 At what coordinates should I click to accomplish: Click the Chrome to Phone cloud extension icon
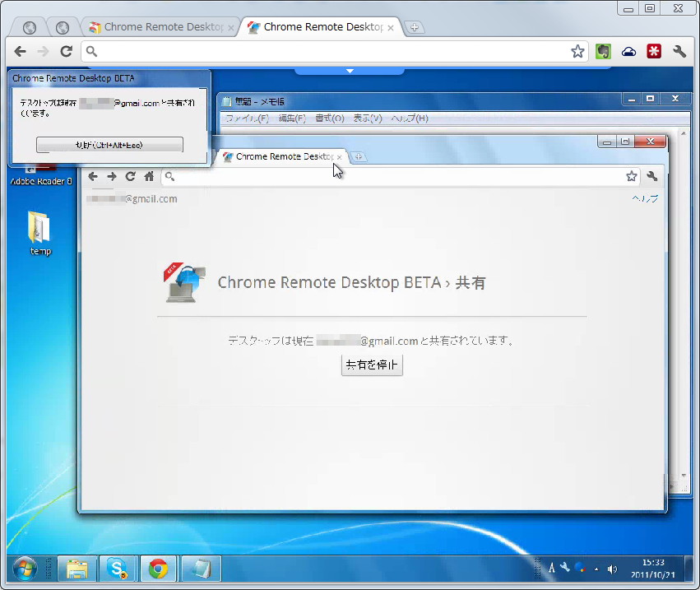(628, 51)
